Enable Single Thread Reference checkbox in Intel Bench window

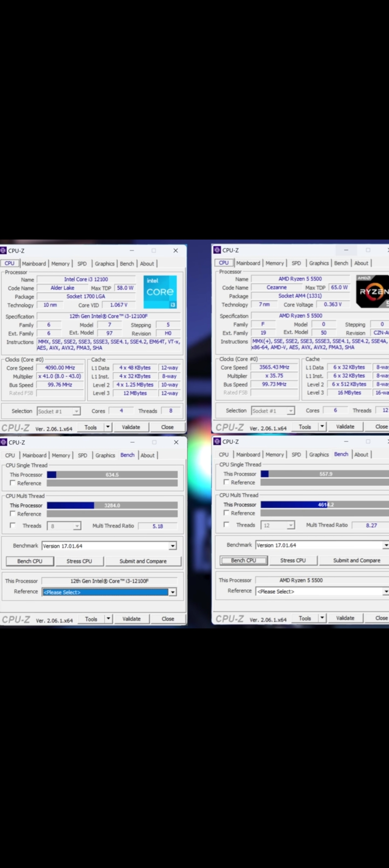coord(13,483)
